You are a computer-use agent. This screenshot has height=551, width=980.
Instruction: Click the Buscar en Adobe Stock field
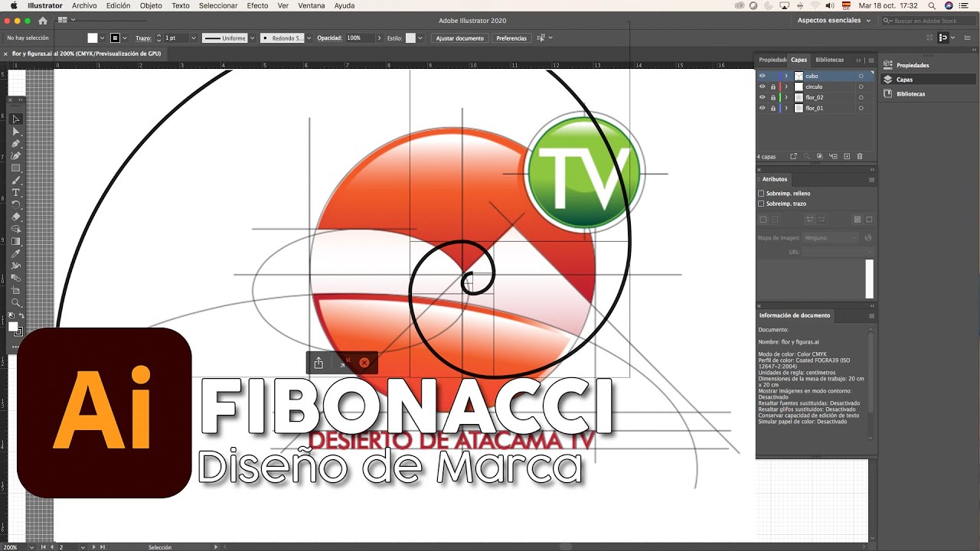point(929,21)
